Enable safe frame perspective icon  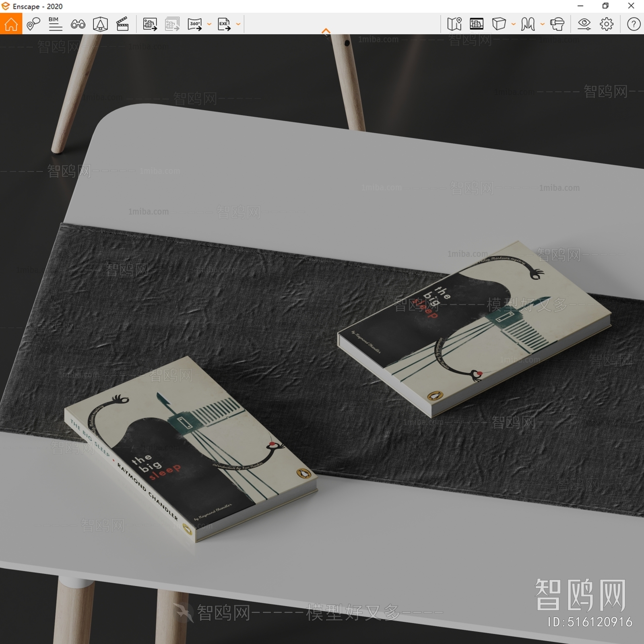(100, 24)
